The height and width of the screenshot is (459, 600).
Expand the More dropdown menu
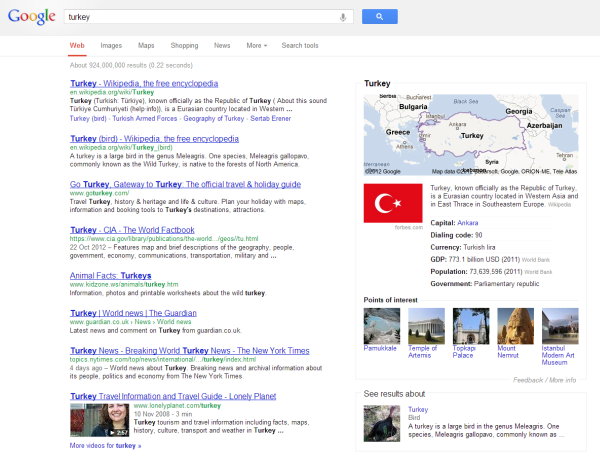click(256, 46)
